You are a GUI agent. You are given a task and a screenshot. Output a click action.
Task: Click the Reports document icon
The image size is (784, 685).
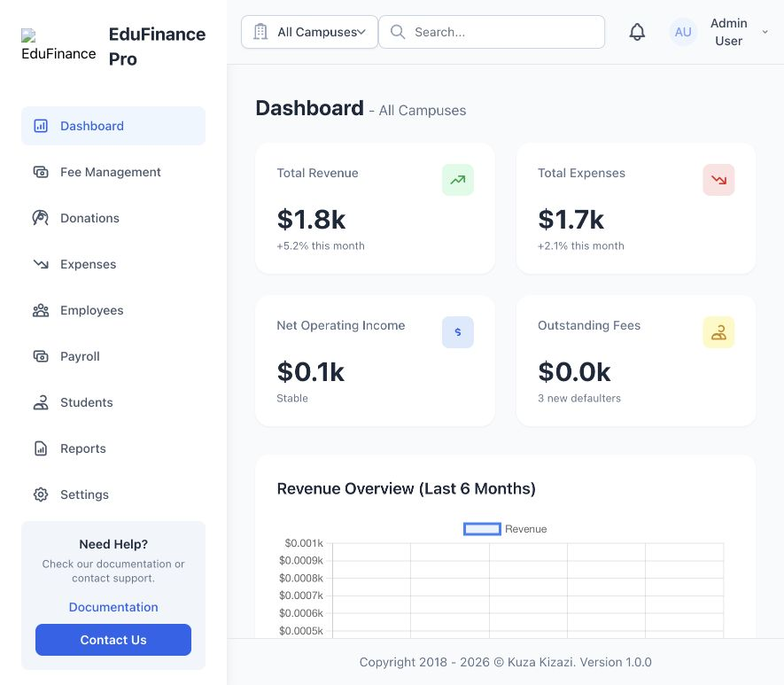click(41, 448)
